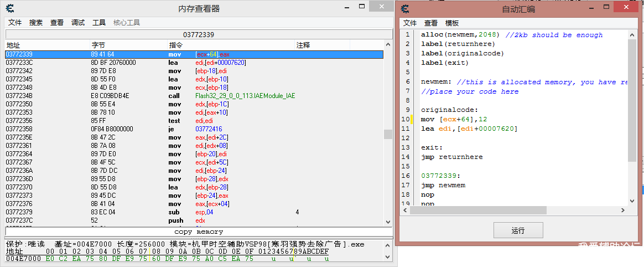The height and width of the screenshot is (267, 644).
Task: Click the hex view scroll down arrow
Action: click(388, 256)
